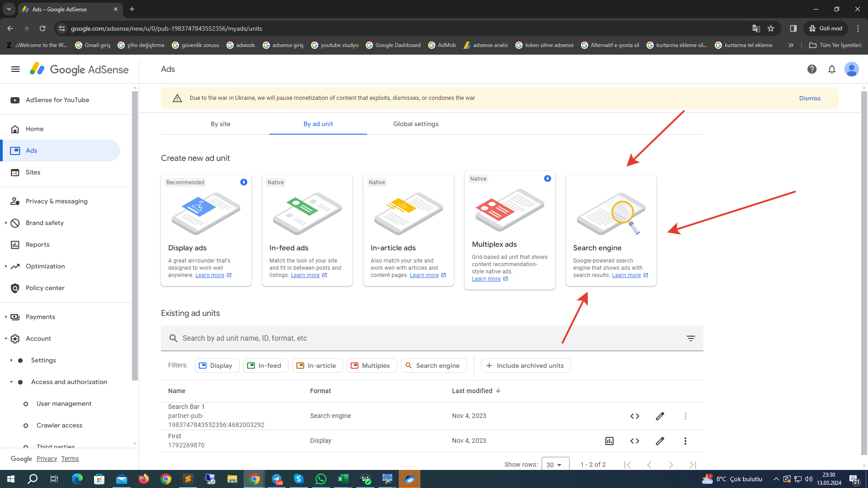Screen dimensions: 868x488
Task: Open the Privacy link in the footer
Action: click(x=47, y=459)
